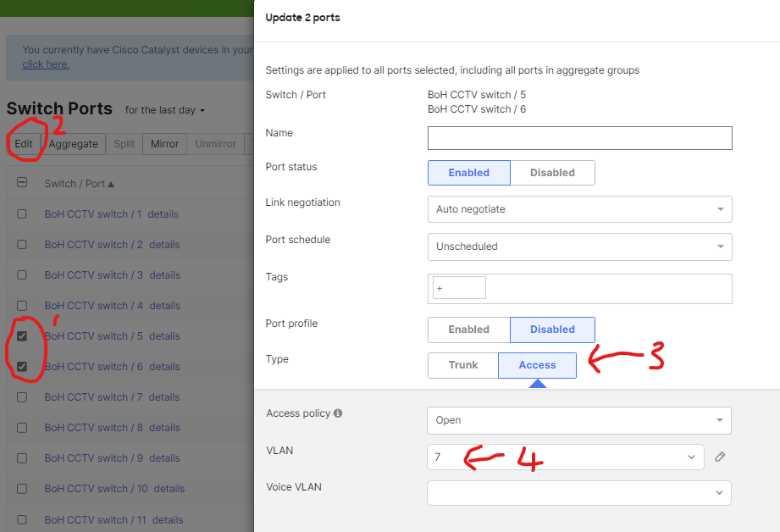Click the Mirror button
This screenshot has height=532, width=780.
coord(164,143)
